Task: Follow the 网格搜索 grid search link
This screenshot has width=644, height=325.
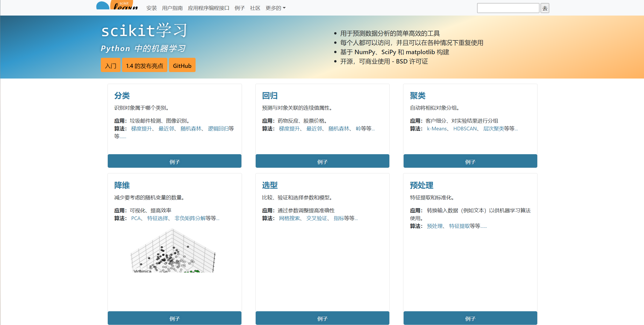Action: coord(289,218)
